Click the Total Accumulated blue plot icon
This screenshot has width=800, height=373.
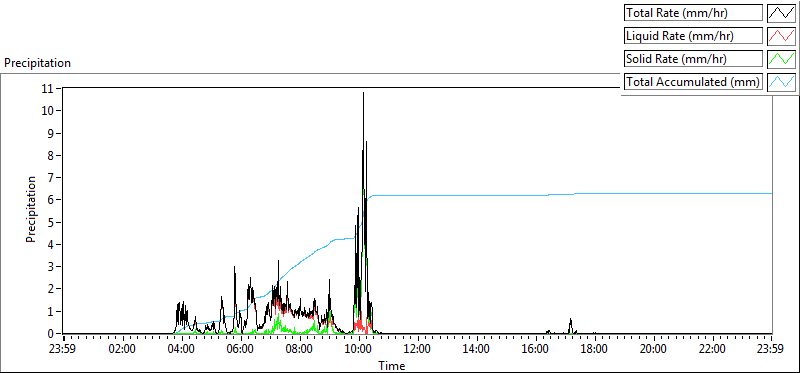point(781,82)
